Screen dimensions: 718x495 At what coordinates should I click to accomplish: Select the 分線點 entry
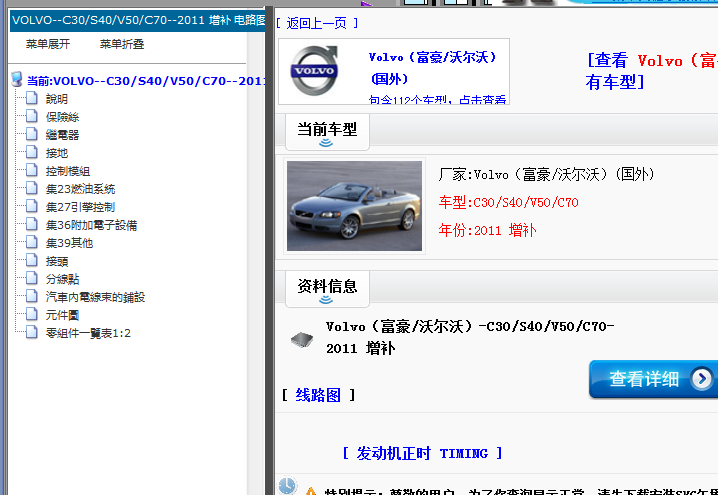(62, 279)
